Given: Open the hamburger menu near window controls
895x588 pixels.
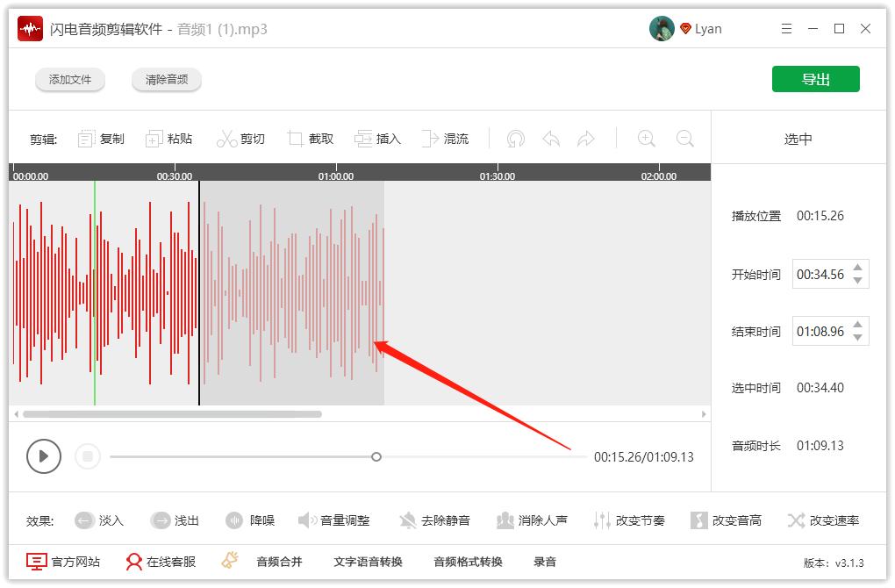Looking at the screenshot, I should (786, 28).
